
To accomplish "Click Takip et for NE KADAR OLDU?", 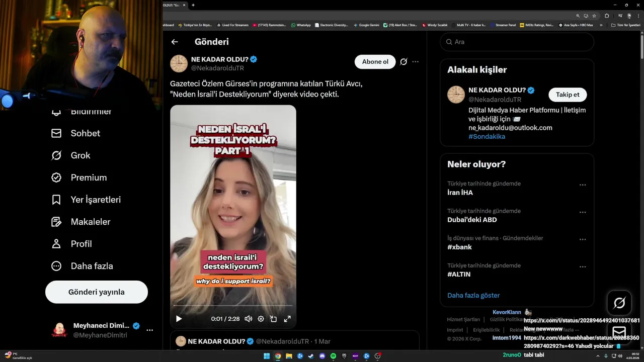I will [x=568, y=95].
